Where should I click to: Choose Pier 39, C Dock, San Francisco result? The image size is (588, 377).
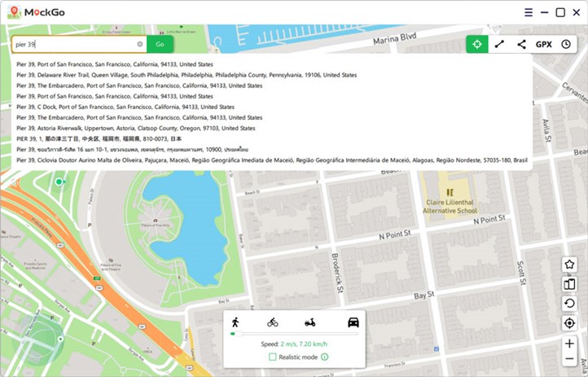(x=125, y=107)
